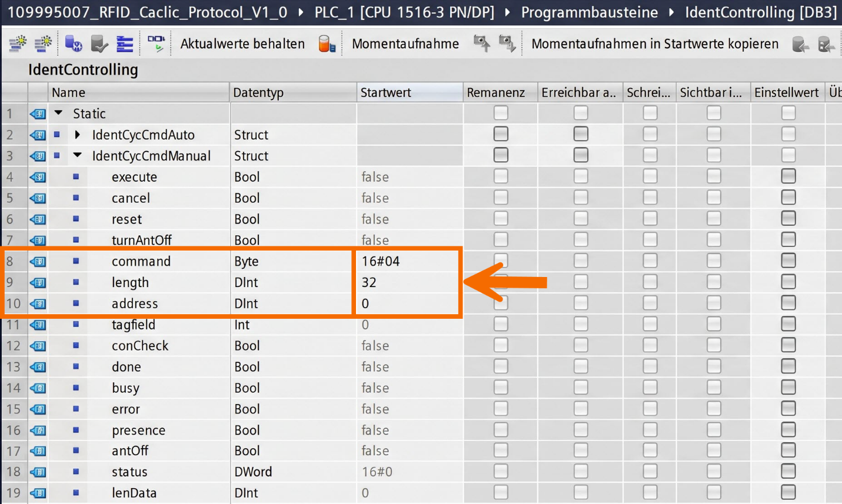This screenshot has height=504, width=842.
Task: Click first snapshot copy icon after Momentaufnahme
Action: pos(481,44)
